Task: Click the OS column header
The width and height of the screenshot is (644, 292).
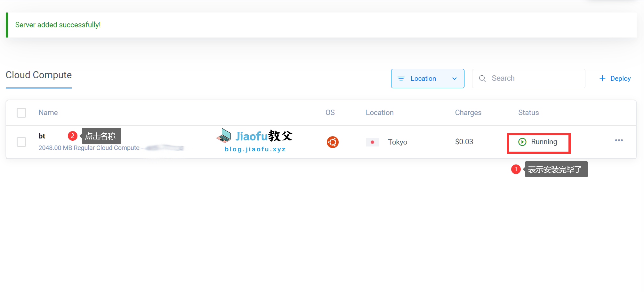Action: (330, 113)
